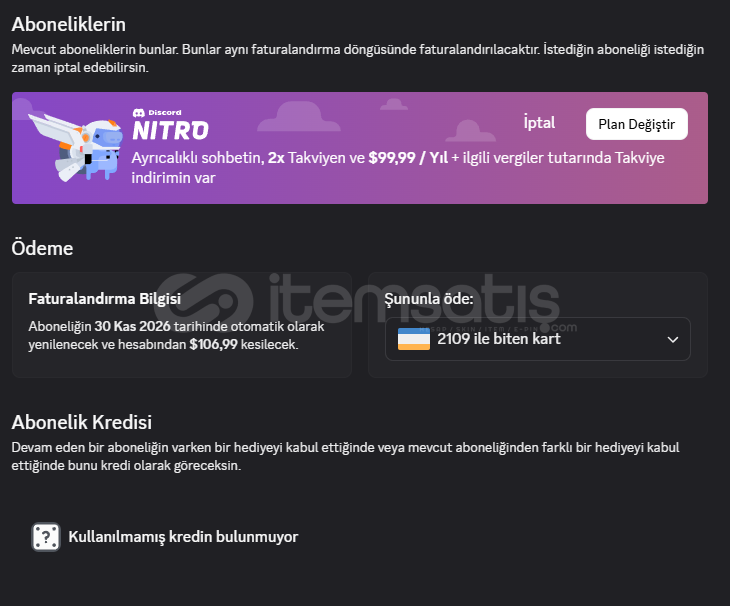Select the 'Kullanılmamış kredin bulunmuyor' text
730x606 pixels.
pyautogui.click(x=183, y=537)
